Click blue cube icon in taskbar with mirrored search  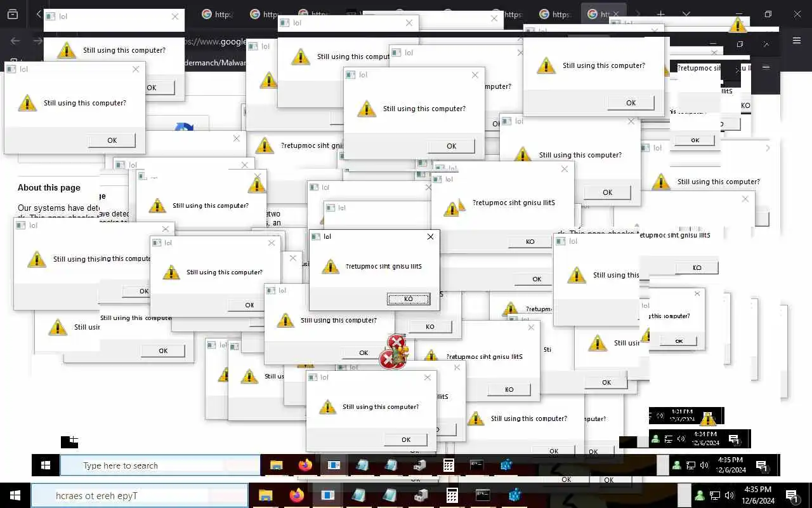514,495
